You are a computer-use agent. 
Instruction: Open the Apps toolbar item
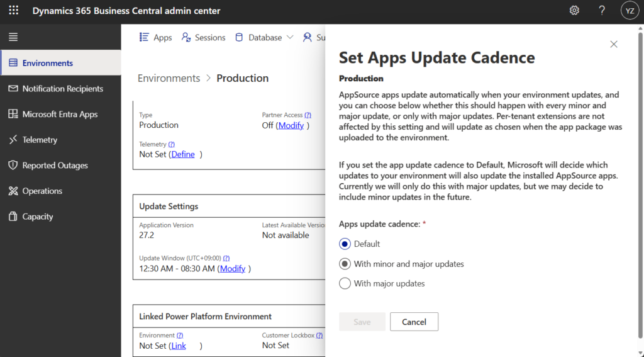(155, 38)
